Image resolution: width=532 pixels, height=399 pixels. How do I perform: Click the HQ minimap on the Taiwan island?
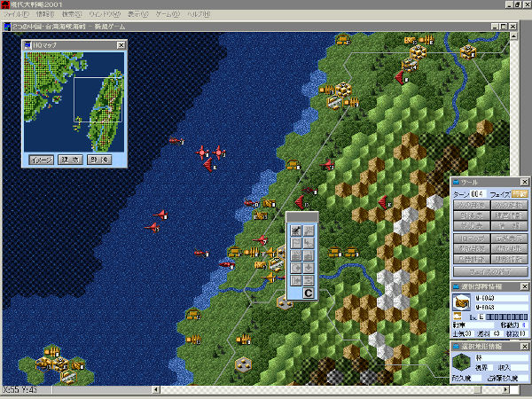point(106,112)
